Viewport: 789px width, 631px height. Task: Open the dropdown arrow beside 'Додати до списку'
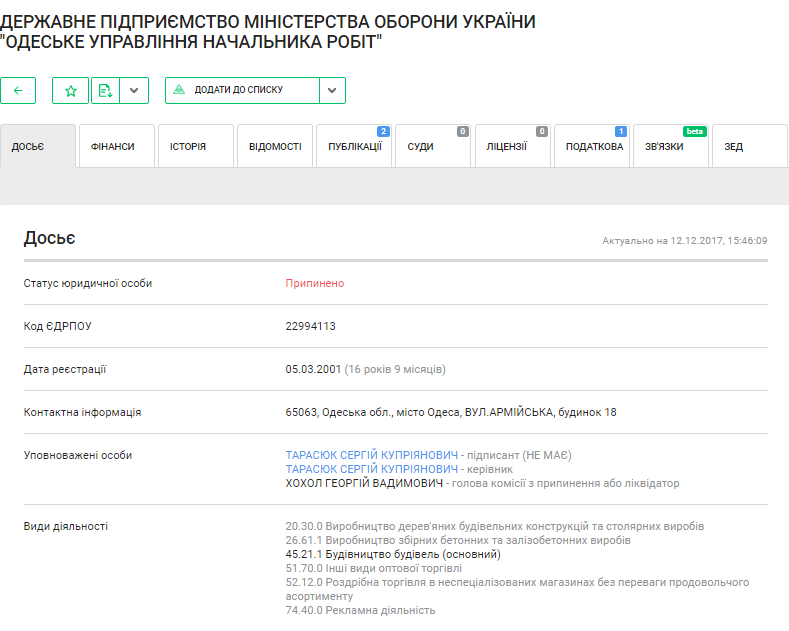(332, 90)
